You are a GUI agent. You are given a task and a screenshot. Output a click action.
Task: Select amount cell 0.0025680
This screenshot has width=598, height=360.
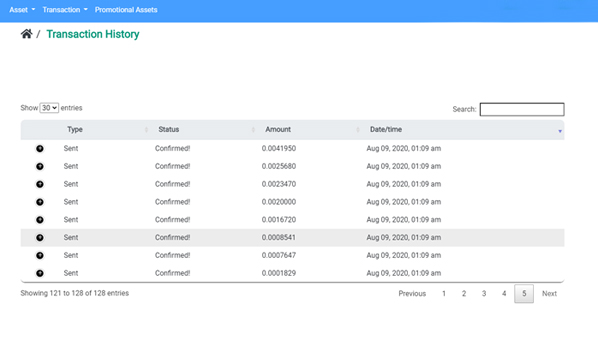tap(279, 166)
